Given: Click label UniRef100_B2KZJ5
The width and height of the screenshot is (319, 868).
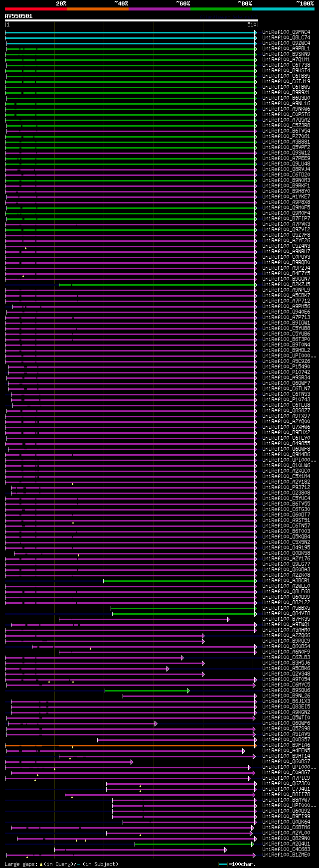Looking at the screenshot, I should coord(286,285).
